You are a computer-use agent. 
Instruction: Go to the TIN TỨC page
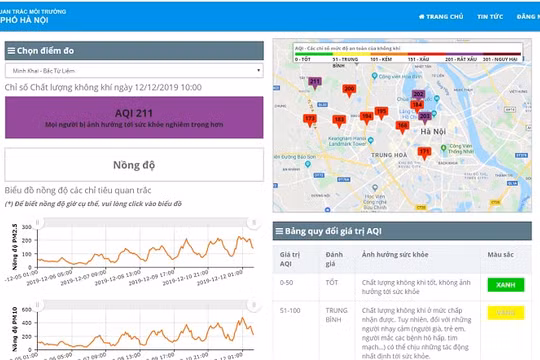pos(490,17)
